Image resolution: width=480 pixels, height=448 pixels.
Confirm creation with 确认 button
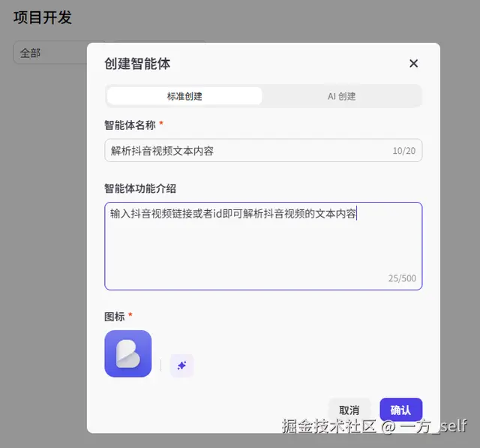point(400,410)
